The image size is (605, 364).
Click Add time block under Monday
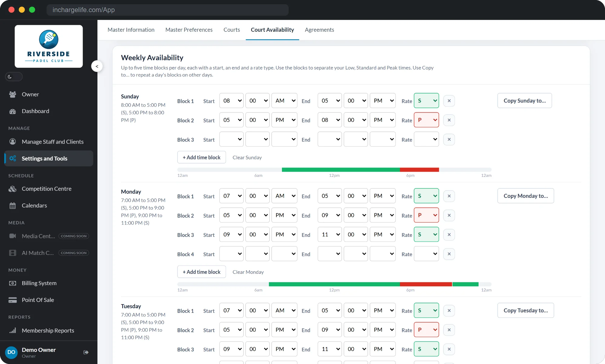coord(201,272)
